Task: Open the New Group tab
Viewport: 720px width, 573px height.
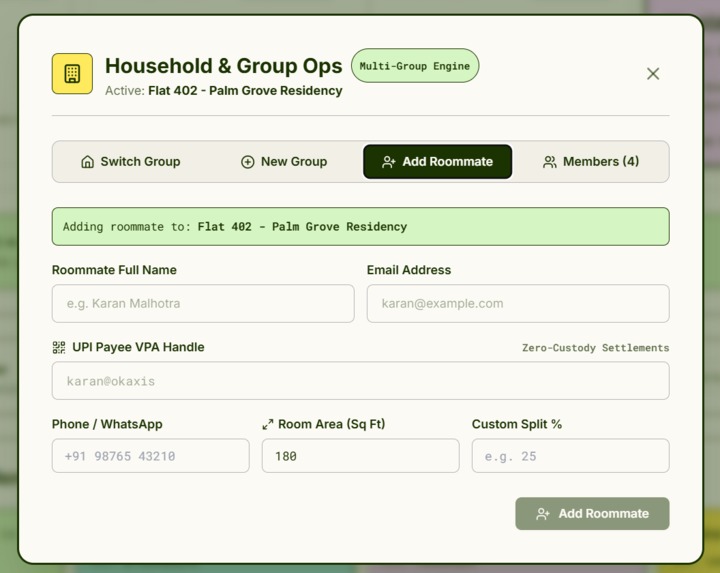Action: [x=284, y=162]
